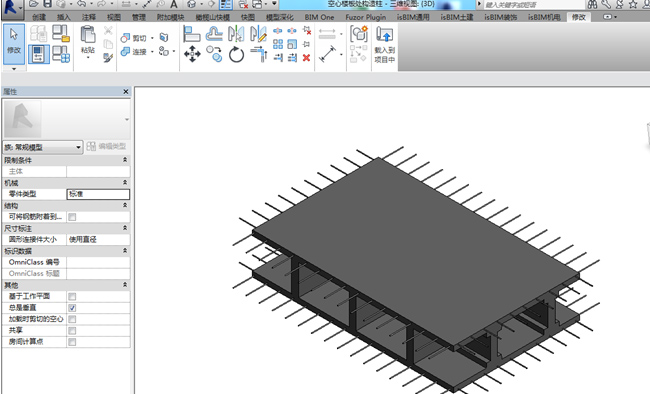Select the 修改 (Modify) arrow tool
The width and height of the screenshot is (650, 394).
[x=14, y=44]
